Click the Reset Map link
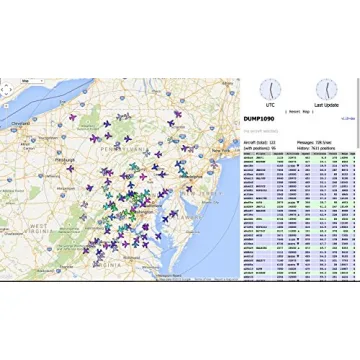Viewport: 360px width, 360px height. (x=299, y=112)
